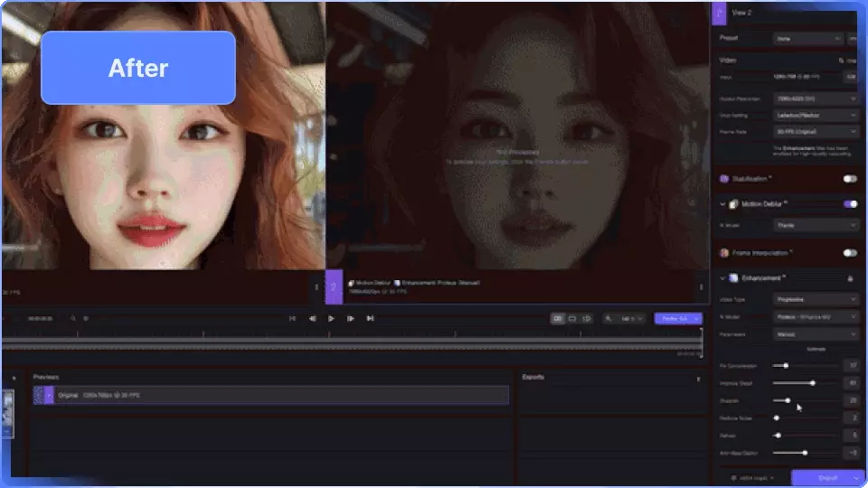The height and width of the screenshot is (488, 868).
Task: Jump to the start of clip
Action: (x=292, y=319)
